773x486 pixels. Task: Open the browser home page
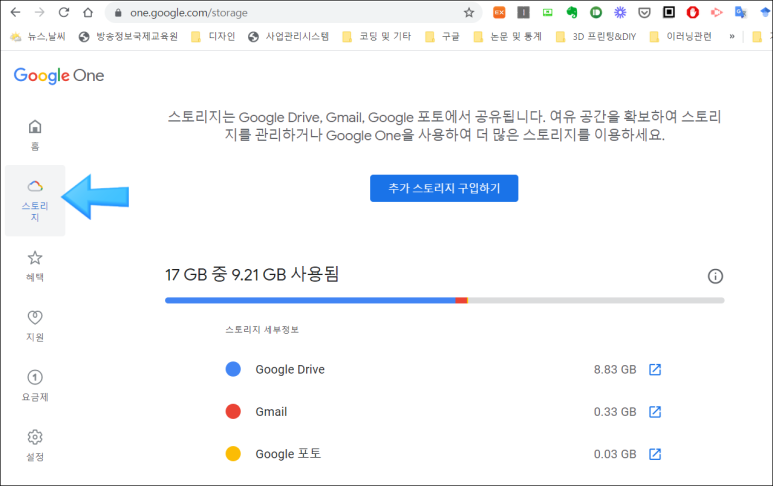click(x=88, y=12)
